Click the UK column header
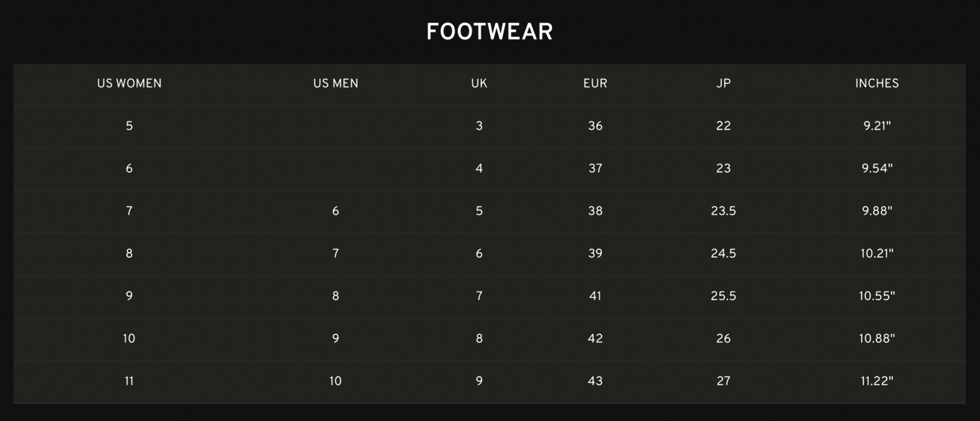Screen dimensions: 980x421 click(479, 83)
